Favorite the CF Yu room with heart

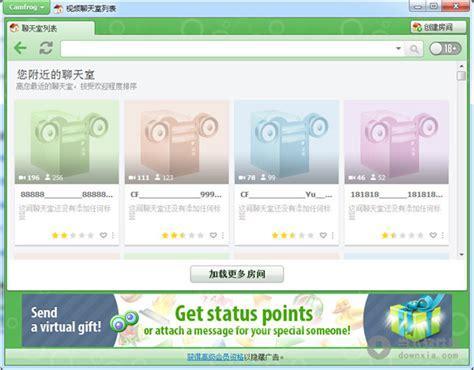click(x=323, y=235)
